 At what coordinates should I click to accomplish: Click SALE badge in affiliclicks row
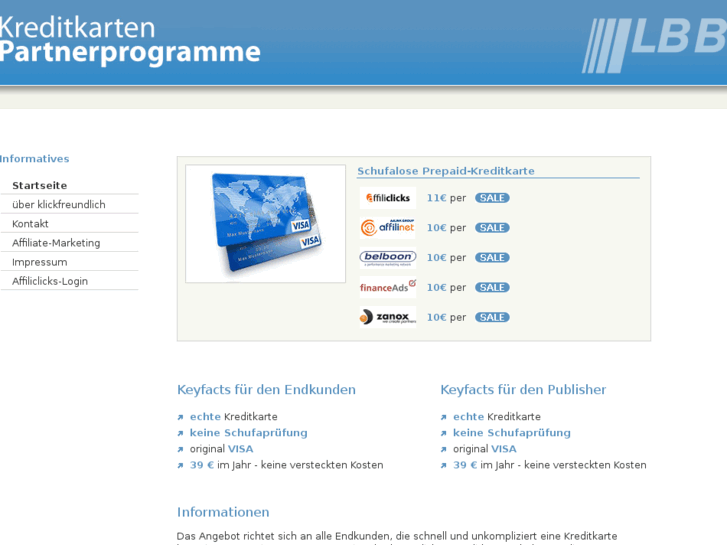492,198
